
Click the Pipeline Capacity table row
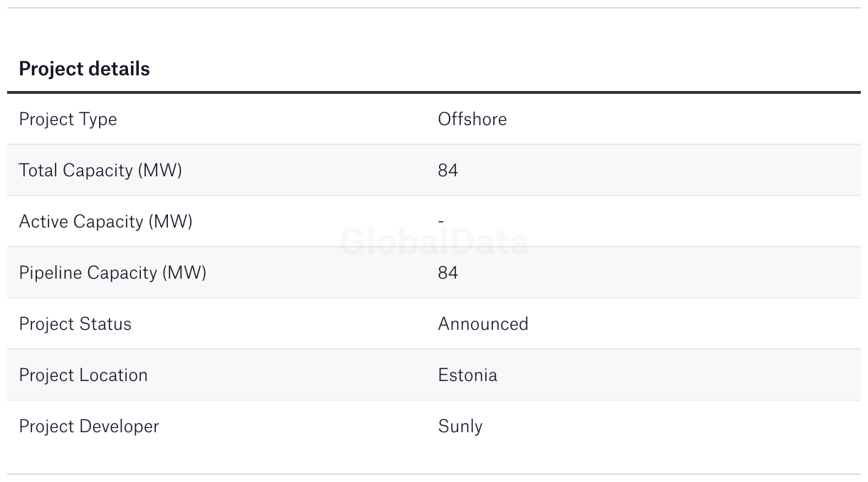(x=434, y=272)
